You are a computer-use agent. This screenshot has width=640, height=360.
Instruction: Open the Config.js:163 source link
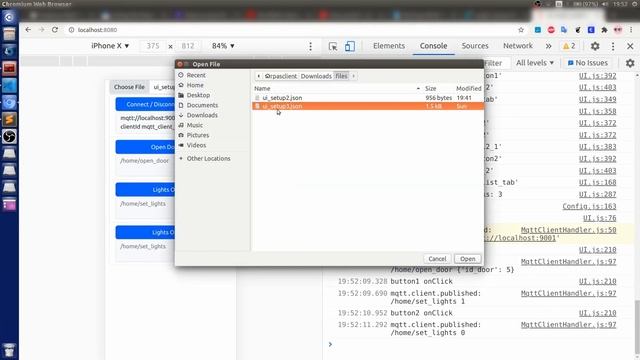(x=589, y=206)
